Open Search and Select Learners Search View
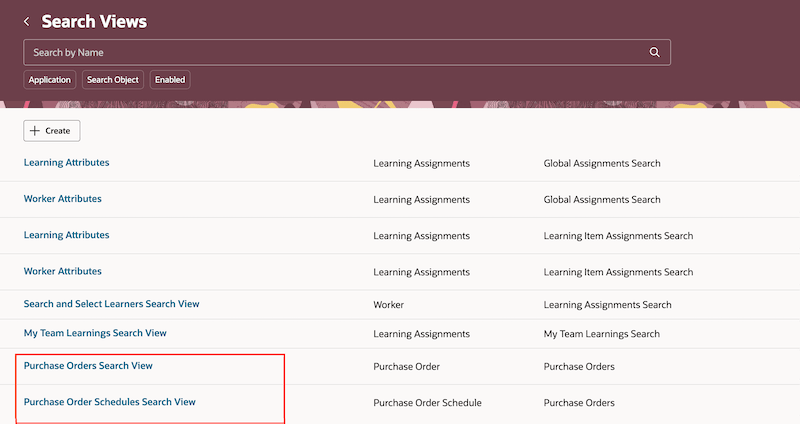 click(x=118, y=304)
